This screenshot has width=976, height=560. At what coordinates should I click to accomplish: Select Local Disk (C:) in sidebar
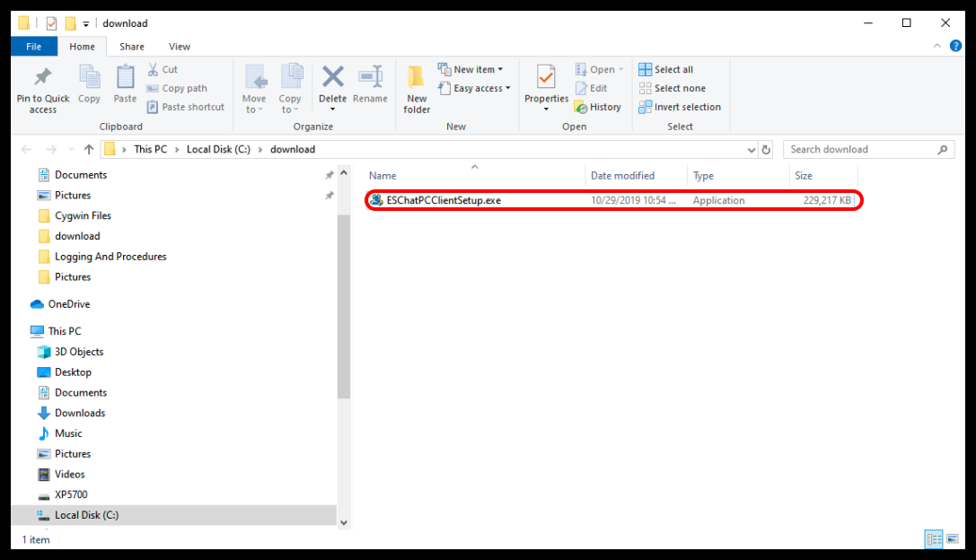tap(174, 515)
